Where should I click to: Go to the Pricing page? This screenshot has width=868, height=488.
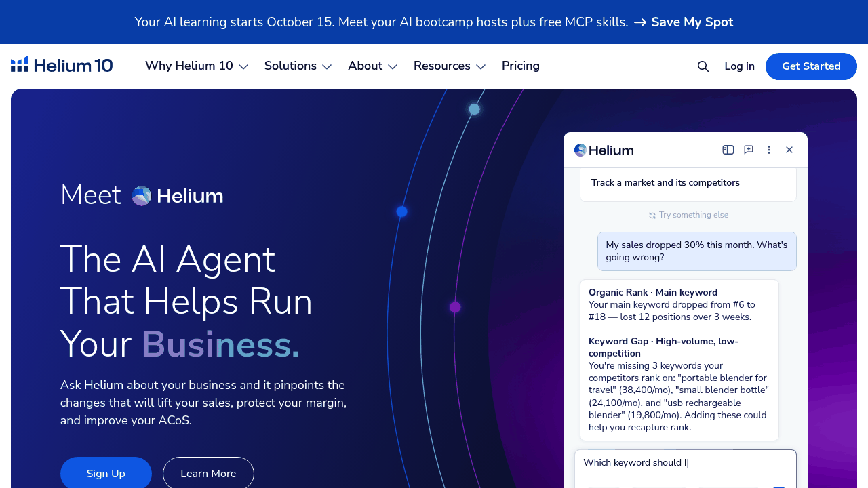[x=521, y=66]
